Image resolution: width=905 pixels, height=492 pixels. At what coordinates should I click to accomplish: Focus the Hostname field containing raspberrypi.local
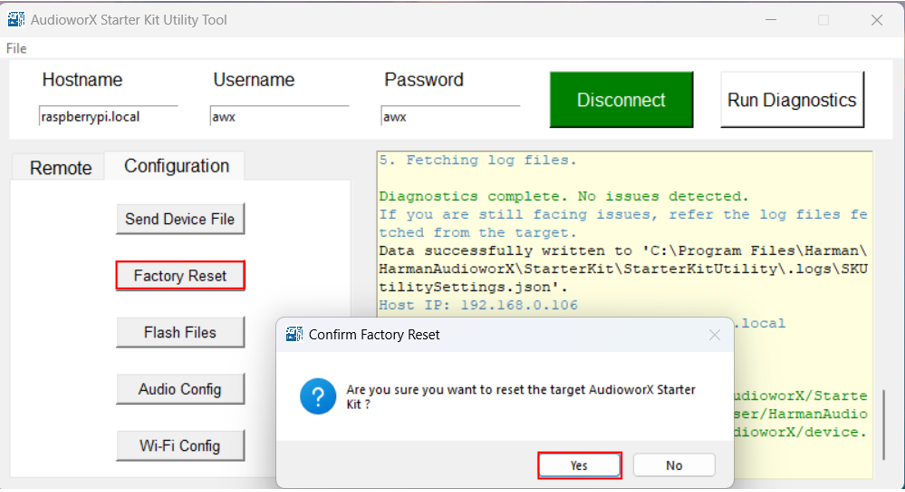click(x=108, y=116)
